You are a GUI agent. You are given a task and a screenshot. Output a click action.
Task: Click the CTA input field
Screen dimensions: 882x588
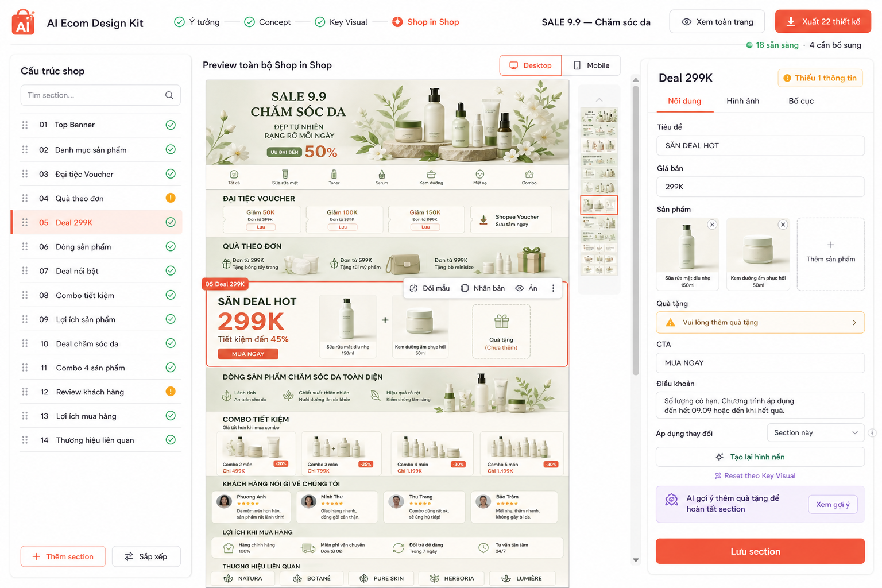click(760, 363)
